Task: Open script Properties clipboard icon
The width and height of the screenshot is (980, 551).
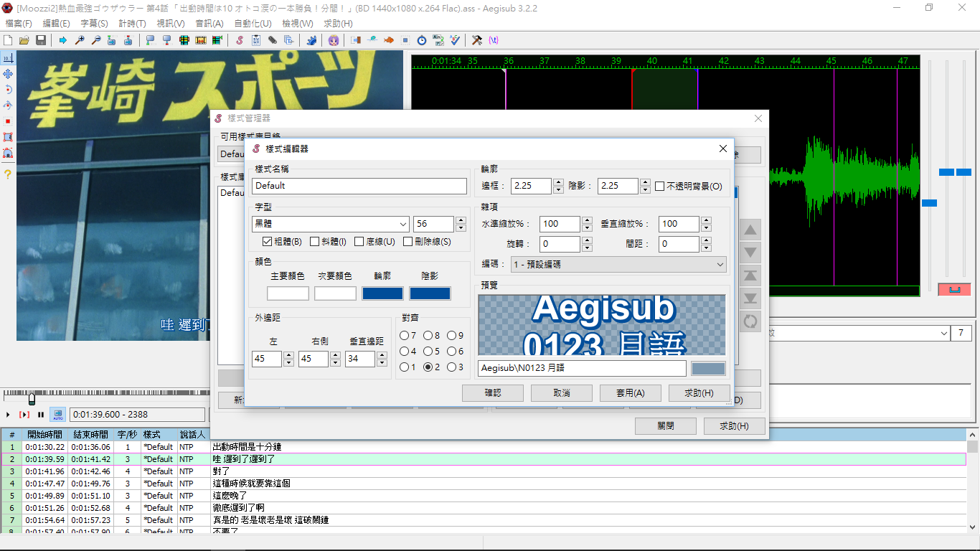Action: pyautogui.click(x=256, y=40)
